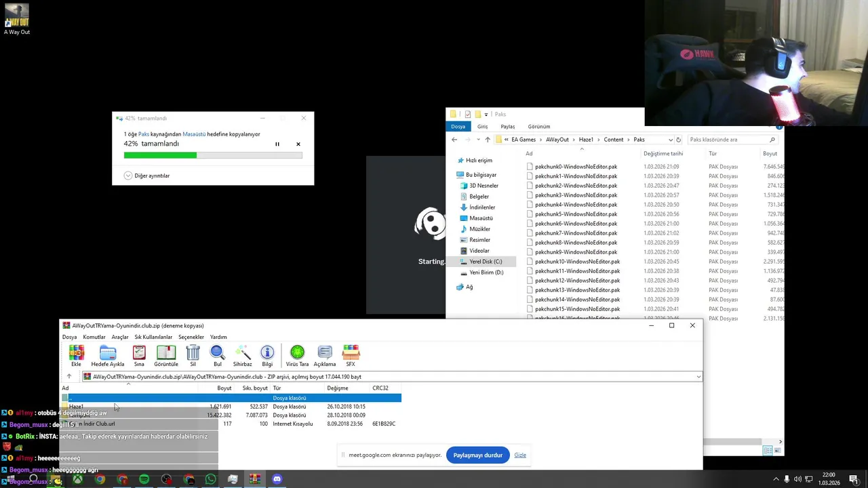Viewport: 868px width, 488px height.
Task: Pause the file copy operation
Action: [277, 144]
